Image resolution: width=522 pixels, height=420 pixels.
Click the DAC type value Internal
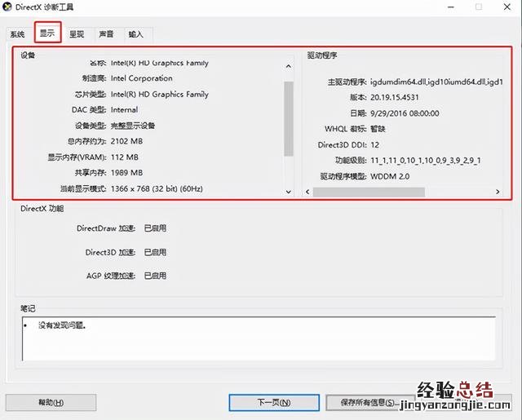click(x=124, y=110)
